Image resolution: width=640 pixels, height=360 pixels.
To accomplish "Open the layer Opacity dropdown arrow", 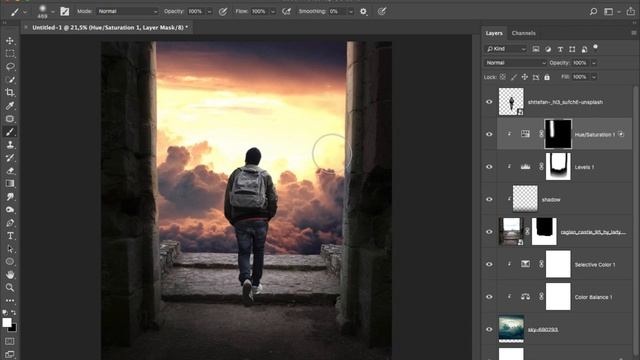I will (x=594, y=63).
